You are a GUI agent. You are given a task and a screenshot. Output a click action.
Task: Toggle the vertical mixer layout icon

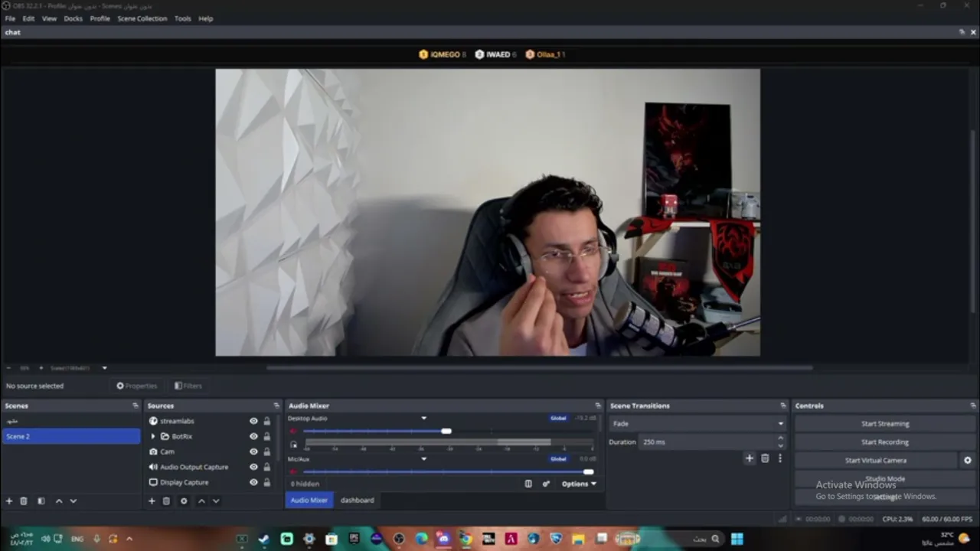(x=528, y=484)
